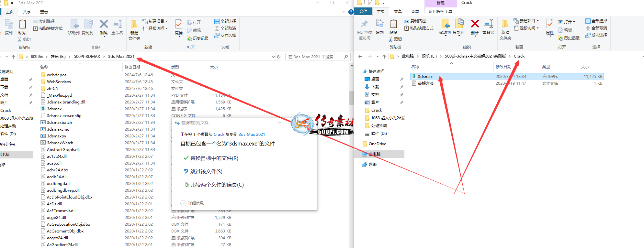Image resolution: width=644 pixels, height=248 pixels.
Task: Click Paste shortcut in the Crack window
Action: [x=419, y=28]
